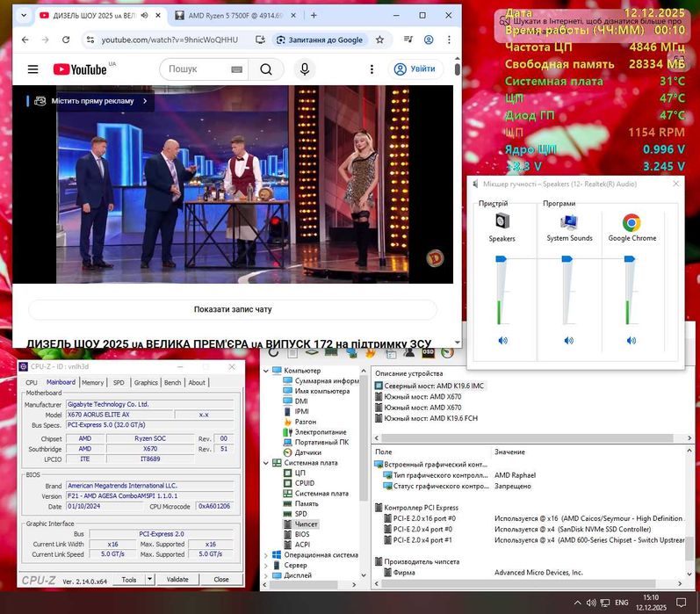Click the gauge icon in AIDA64 toolbar
This screenshot has height=614, width=700.
tap(448, 353)
